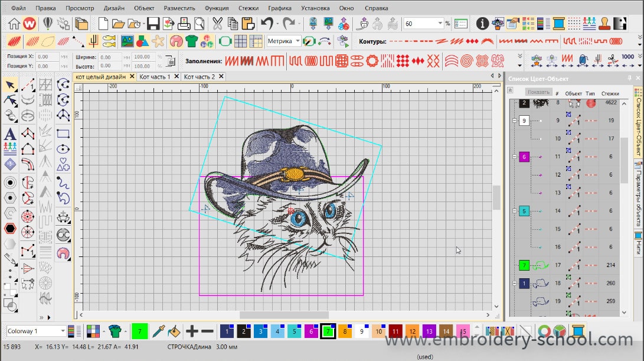Open the Файл menu

[18, 8]
